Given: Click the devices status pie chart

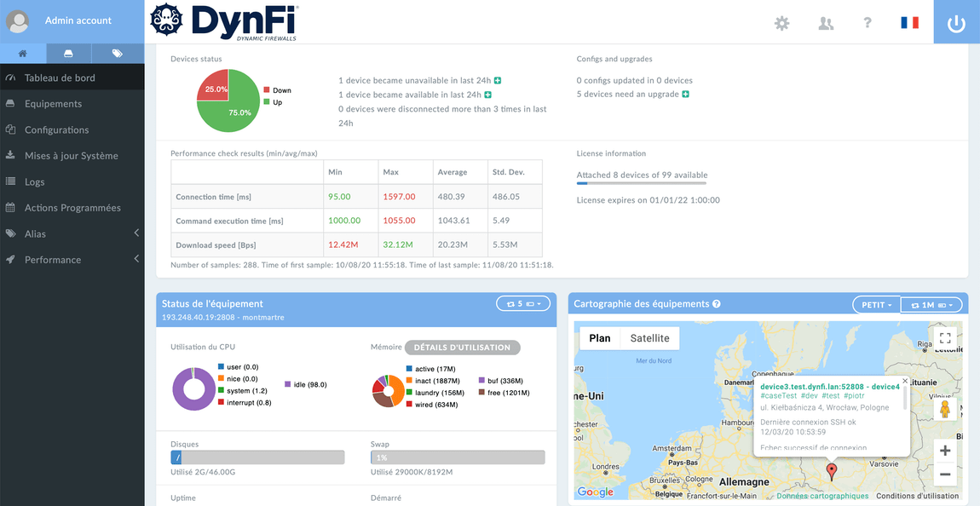Looking at the screenshot, I should tap(228, 100).
